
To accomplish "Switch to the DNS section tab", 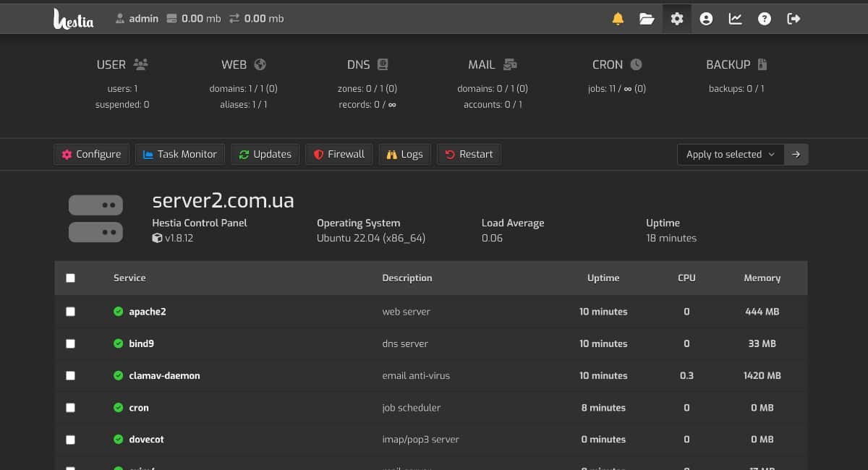I will click(x=367, y=65).
